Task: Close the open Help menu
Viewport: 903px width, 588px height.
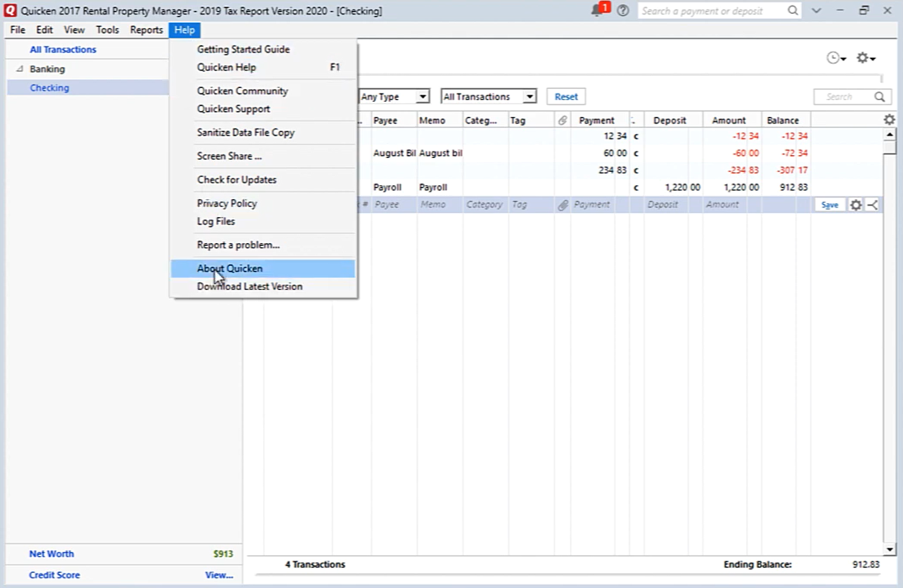Action: (x=185, y=30)
